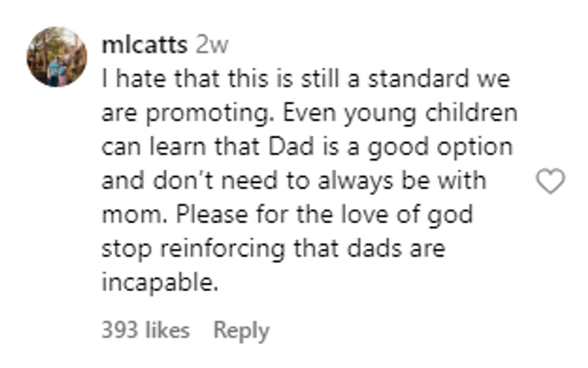588x368 pixels.
Task: Click the word "dads" in the comment
Action: click(368, 248)
